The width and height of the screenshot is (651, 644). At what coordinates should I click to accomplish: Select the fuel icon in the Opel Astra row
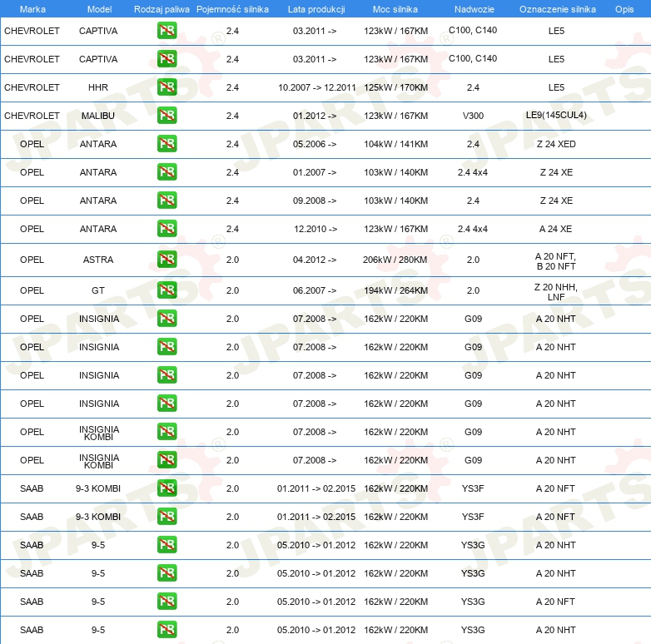click(166, 260)
